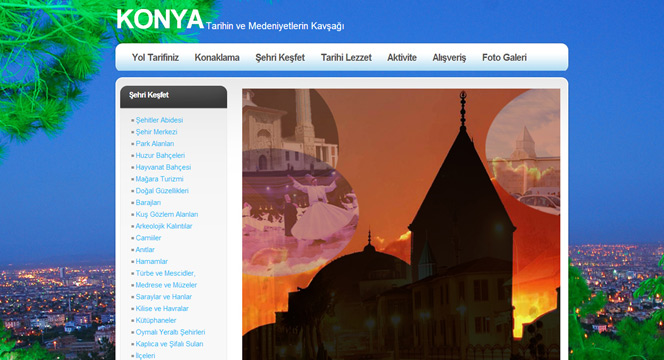Open the Saraylar ve Hanlar link
This screenshot has width=664, height=360.
click(x=163, y=297)
